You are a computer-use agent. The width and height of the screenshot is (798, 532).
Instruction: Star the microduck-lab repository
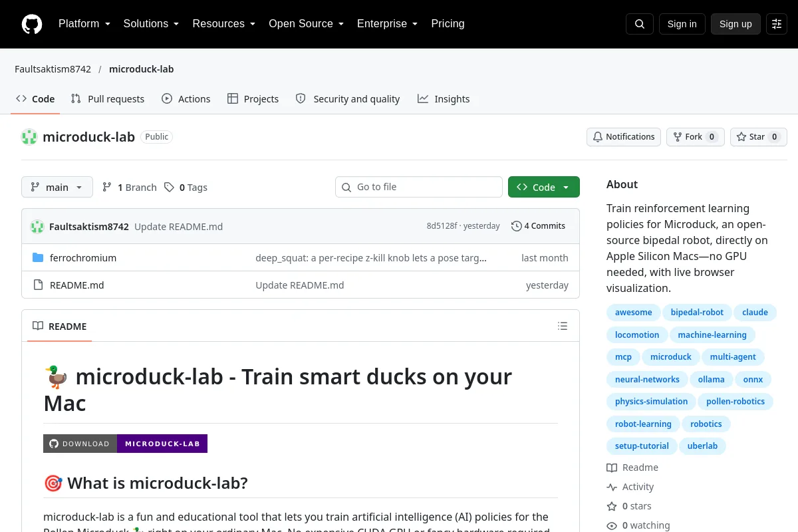(759, 137)
